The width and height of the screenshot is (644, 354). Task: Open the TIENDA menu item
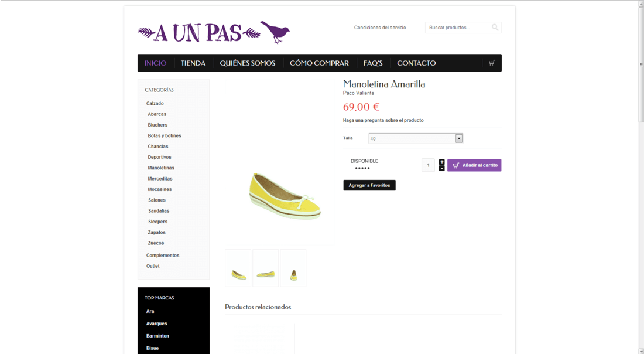tap(193, 63)
